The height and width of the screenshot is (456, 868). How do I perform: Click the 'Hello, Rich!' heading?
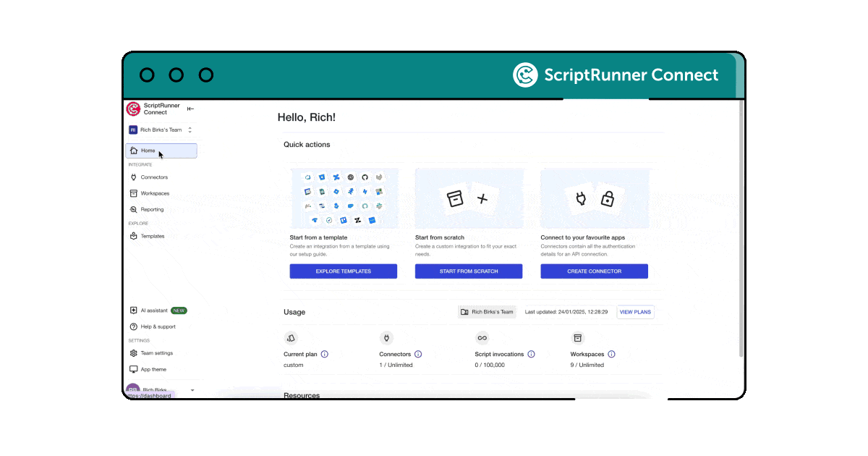click(307, 117)
